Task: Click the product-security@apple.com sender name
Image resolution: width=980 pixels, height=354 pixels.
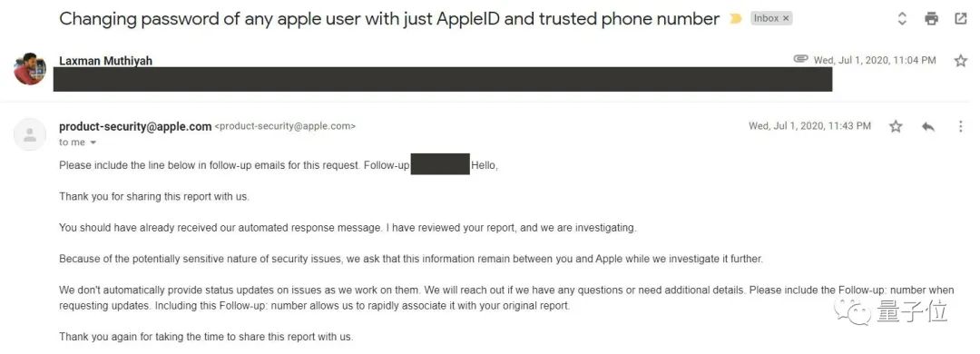Action: [135, 126]
